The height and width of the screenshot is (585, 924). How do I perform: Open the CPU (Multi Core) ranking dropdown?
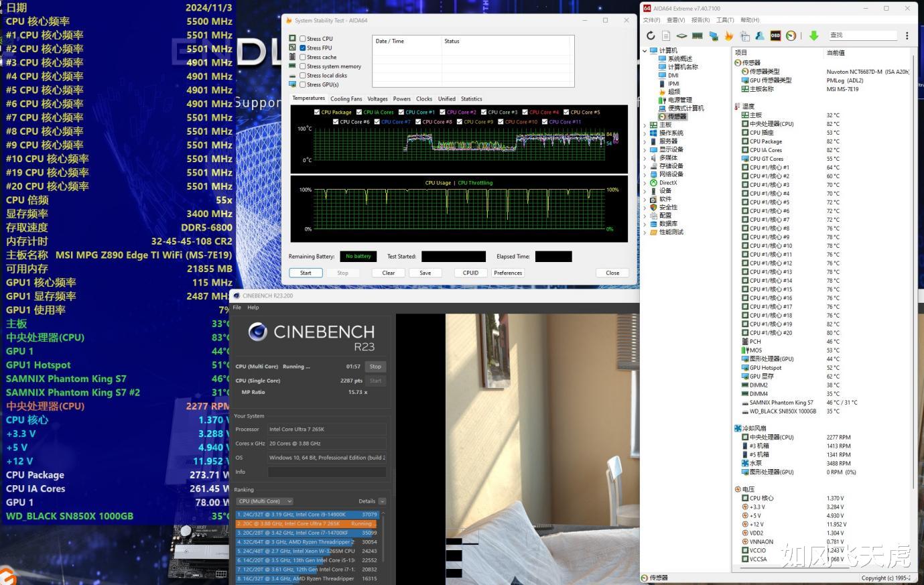[265, 501]
